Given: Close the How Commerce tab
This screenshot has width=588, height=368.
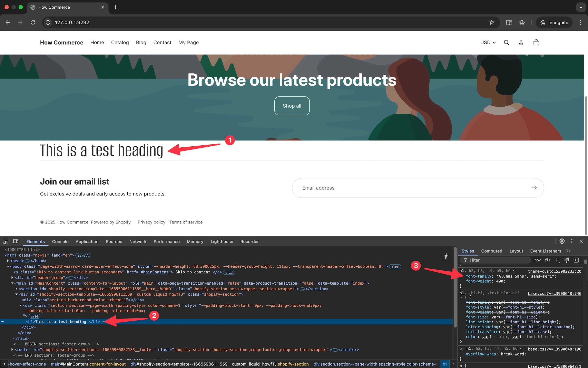Looking at the screenshot, I should tap(103, 7).
